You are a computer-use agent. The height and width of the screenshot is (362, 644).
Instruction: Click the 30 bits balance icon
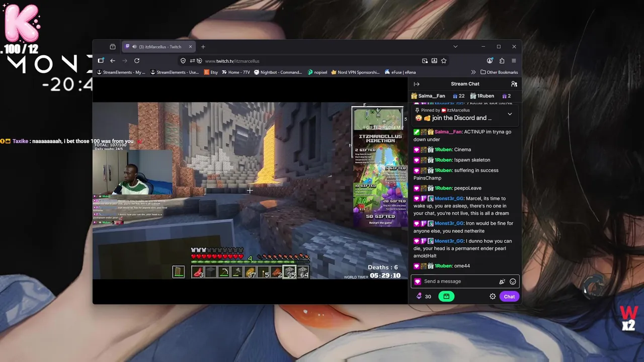[x=419, y=297]
